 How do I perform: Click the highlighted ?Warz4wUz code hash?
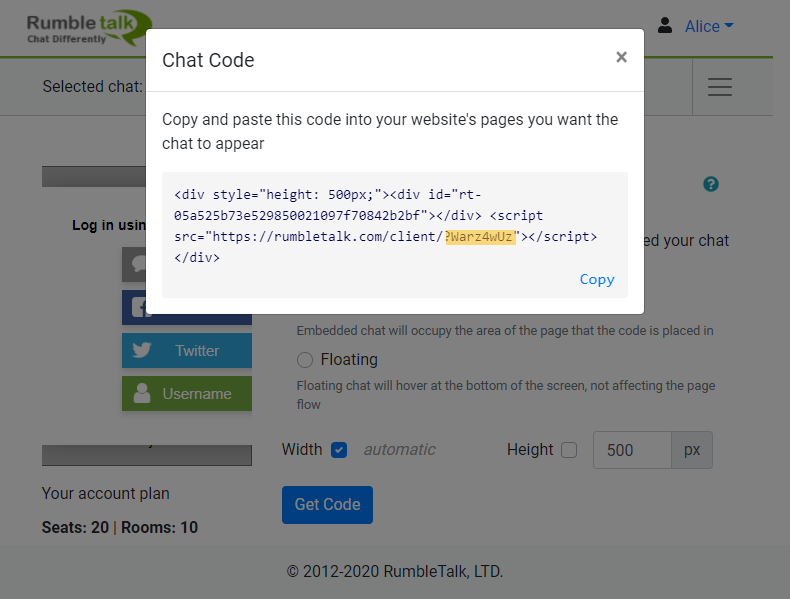480,237
